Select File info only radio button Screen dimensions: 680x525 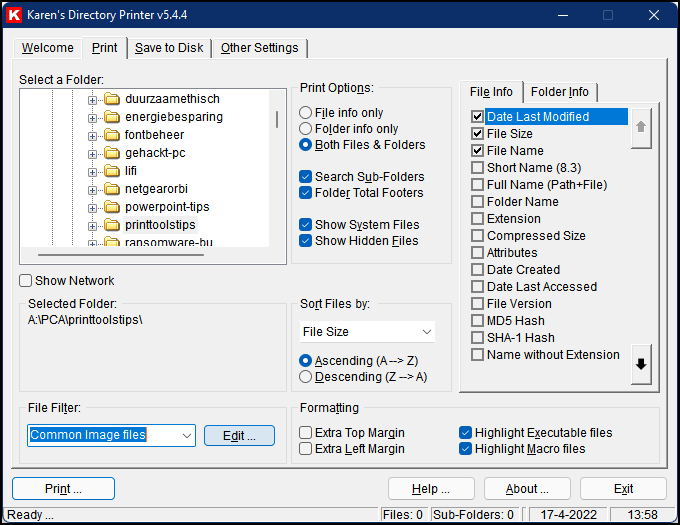(305, 113)
